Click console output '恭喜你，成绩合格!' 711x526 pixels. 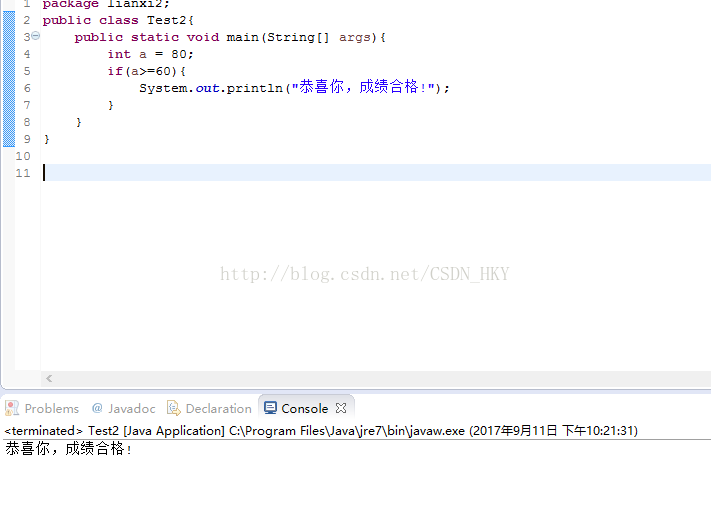(x=68, y=449)
